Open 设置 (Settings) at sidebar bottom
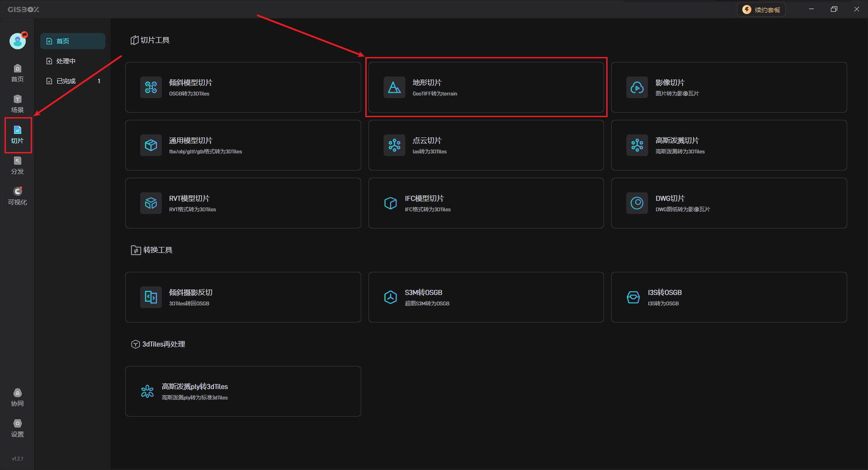The height and width of the screenshot is (470, 868). (18, 428)
